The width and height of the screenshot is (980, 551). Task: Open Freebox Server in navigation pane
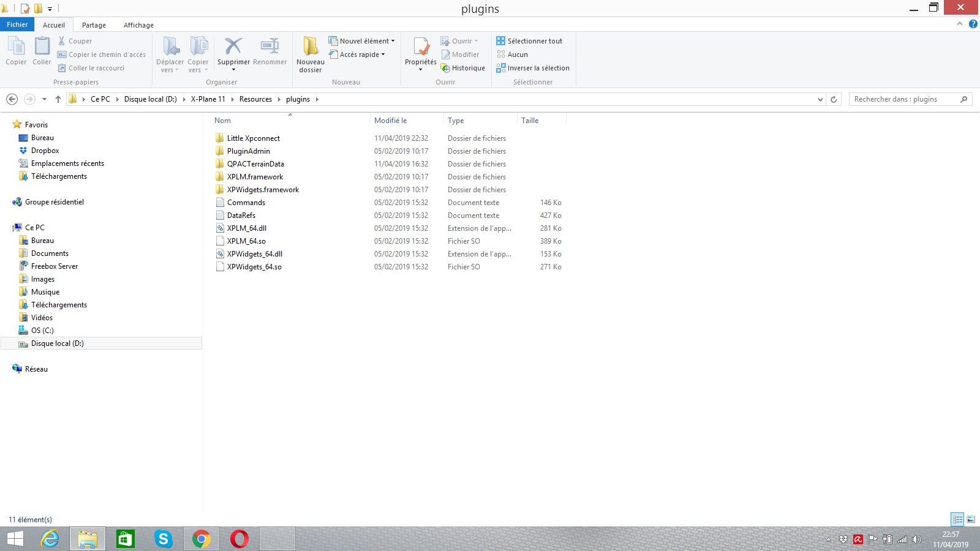(x=54, y=266)
